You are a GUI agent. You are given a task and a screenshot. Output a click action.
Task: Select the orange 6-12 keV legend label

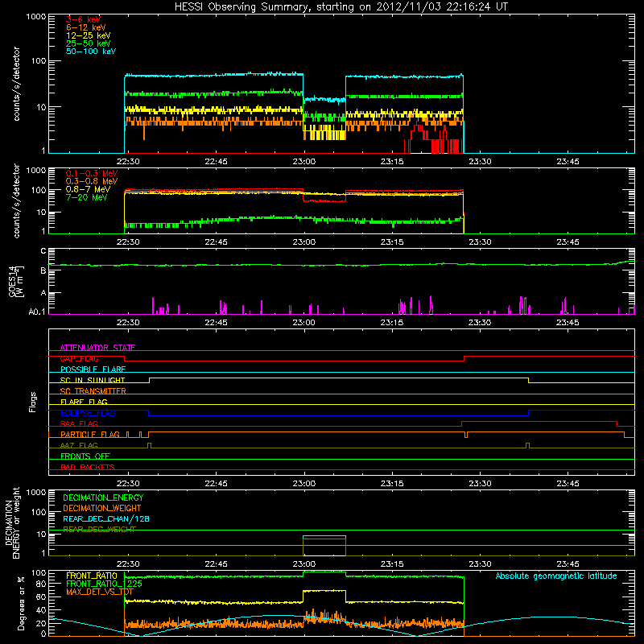[x=86, y=27]
